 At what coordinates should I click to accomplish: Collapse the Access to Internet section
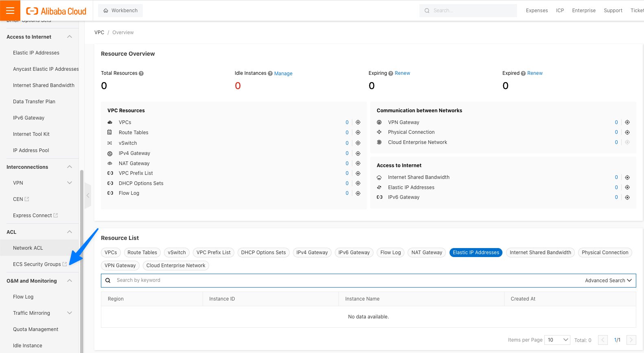click(x=70, y=37)
